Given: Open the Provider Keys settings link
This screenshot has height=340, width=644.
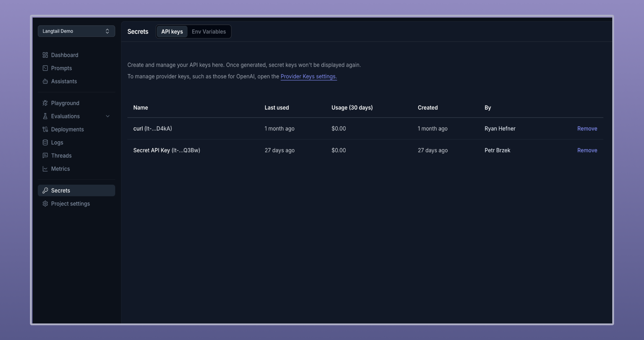Looking at the screenshot, I should coord(309,76).
